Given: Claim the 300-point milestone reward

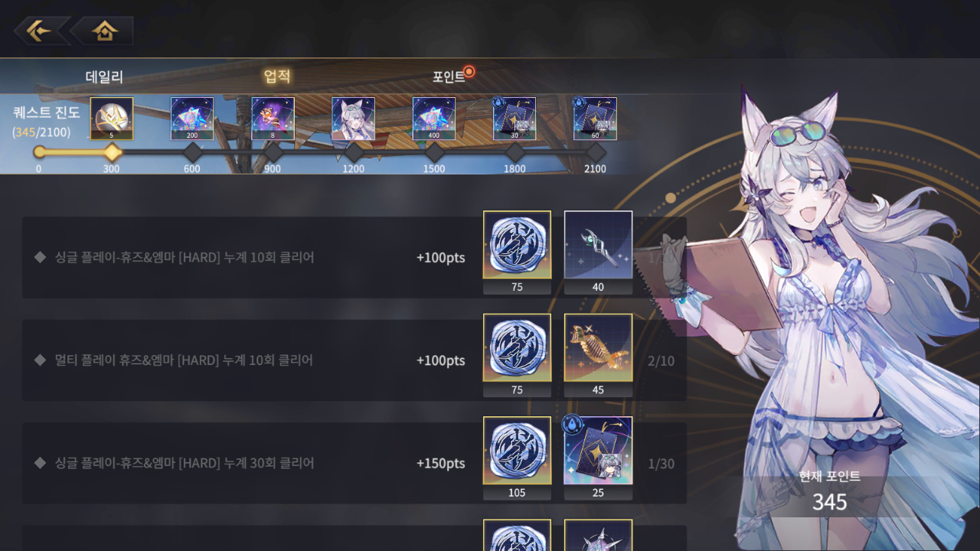Looking at the screenshot, I should point(112,119).
